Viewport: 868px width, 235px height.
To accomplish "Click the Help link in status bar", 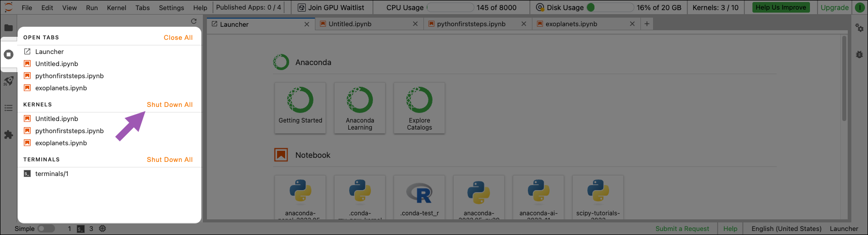I will coord(730,228).
